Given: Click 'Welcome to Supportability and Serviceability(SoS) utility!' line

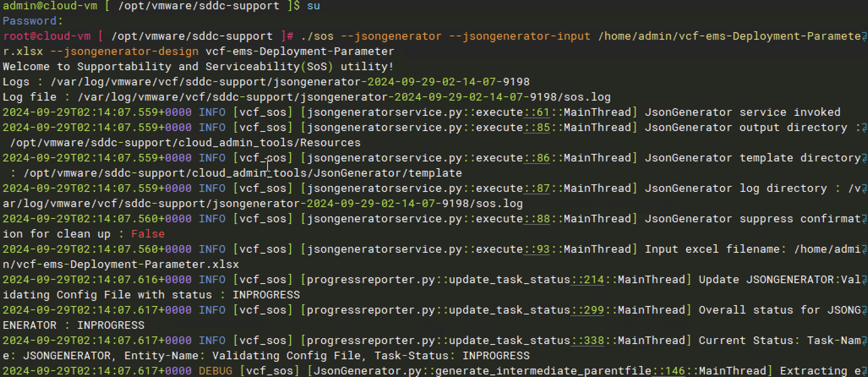Looking at the screenshot, I should coord(198,67).
